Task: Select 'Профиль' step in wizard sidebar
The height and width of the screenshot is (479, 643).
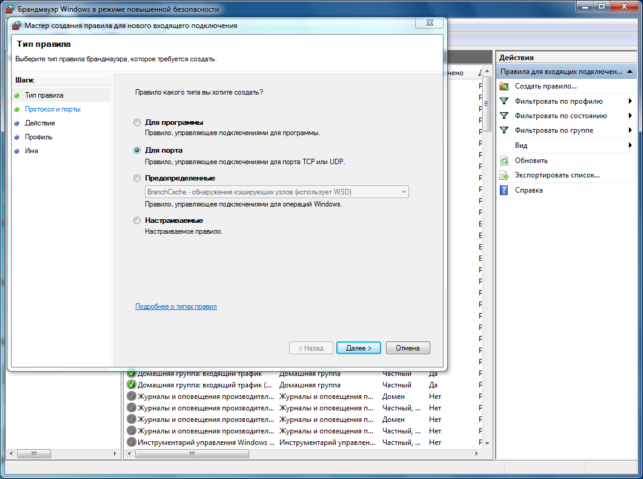Action: coord(39,137)
